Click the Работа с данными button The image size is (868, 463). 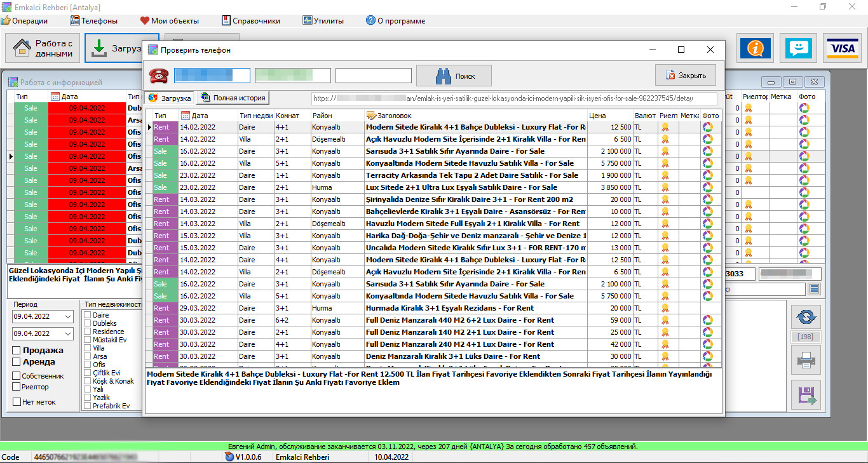(x=43, y=48)
